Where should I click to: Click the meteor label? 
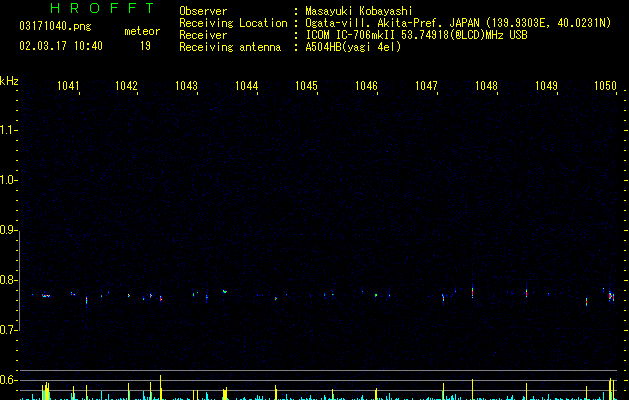[142, 31]
